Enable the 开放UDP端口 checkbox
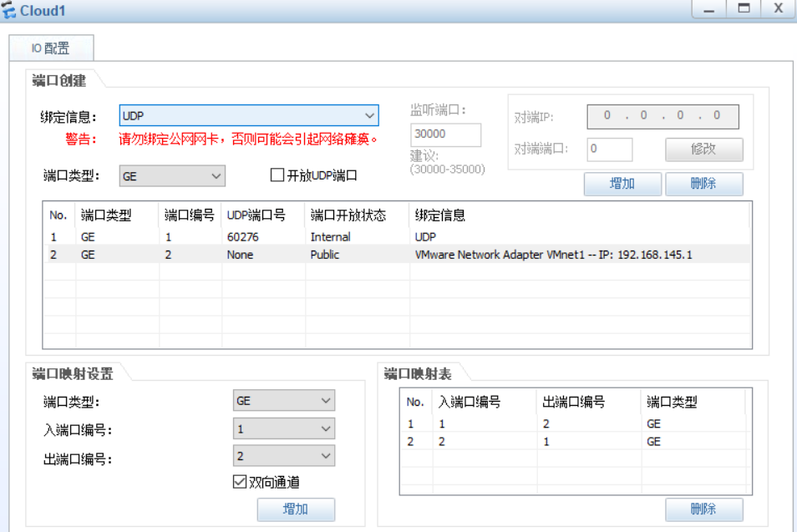Image resolution: width=797 pixels, height=532 pixels. [x=277, y=175]
